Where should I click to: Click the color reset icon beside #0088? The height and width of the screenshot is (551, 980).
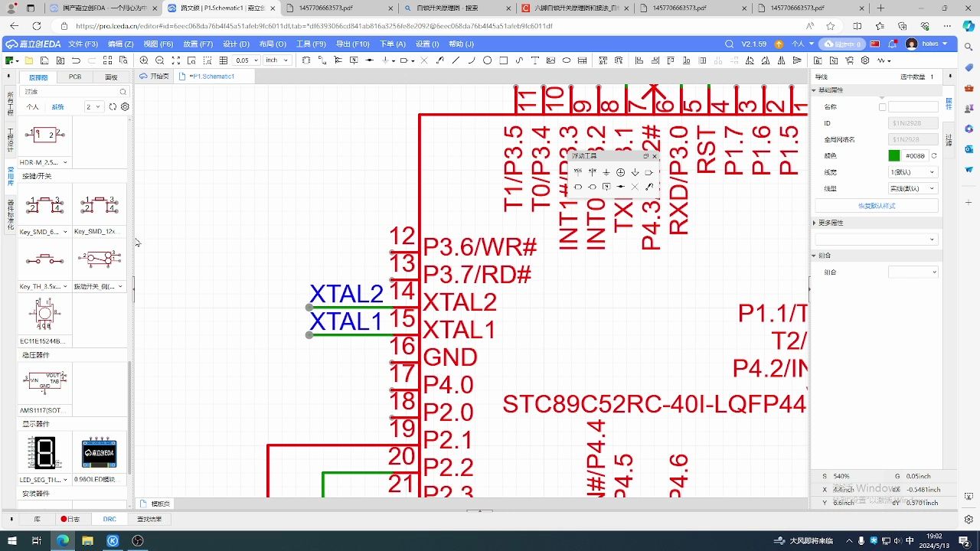point(934,155)
